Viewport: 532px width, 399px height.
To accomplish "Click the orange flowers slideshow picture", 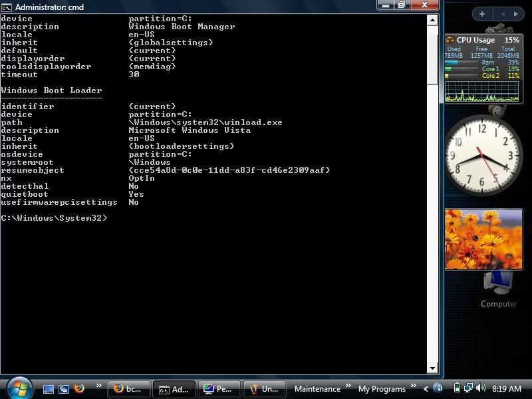I will [484, 239].
